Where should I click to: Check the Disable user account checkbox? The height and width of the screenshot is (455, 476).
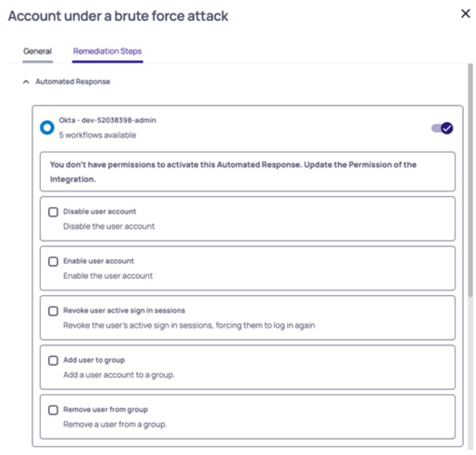[53, 212]
